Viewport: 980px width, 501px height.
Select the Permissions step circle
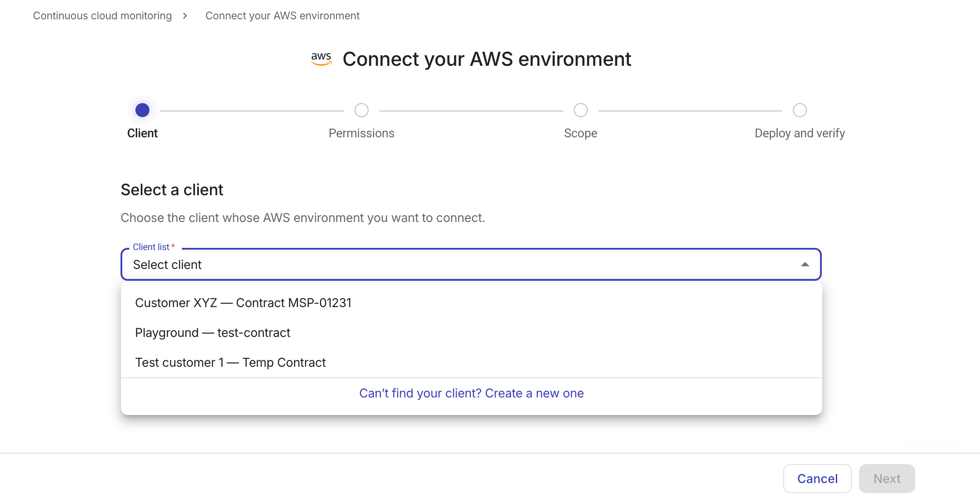click(x=362, y=110)
